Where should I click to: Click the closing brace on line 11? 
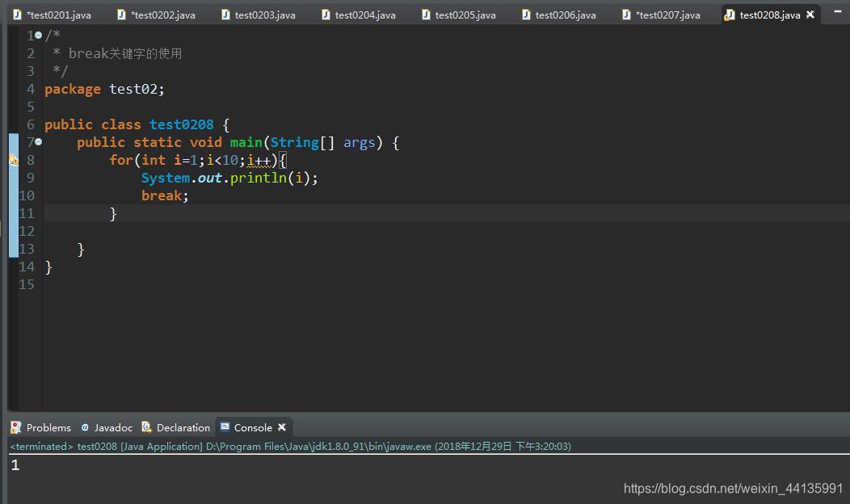pos(113,214)
